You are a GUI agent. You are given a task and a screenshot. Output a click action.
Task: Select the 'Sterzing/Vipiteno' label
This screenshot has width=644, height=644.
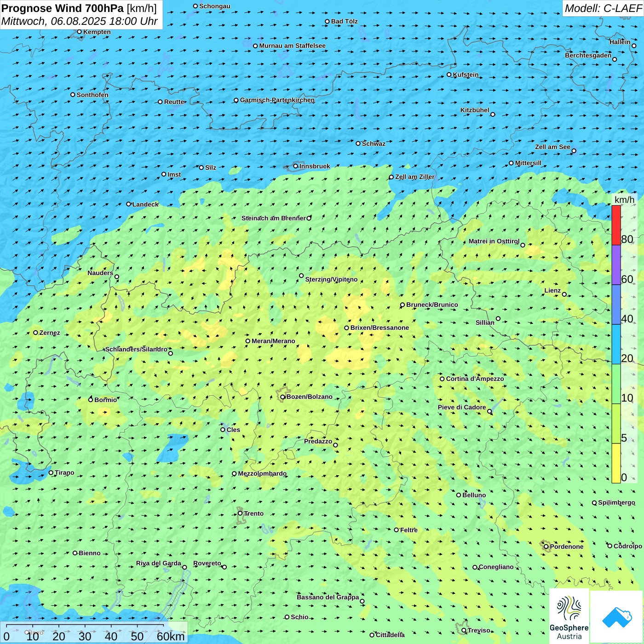pos(331,279)
